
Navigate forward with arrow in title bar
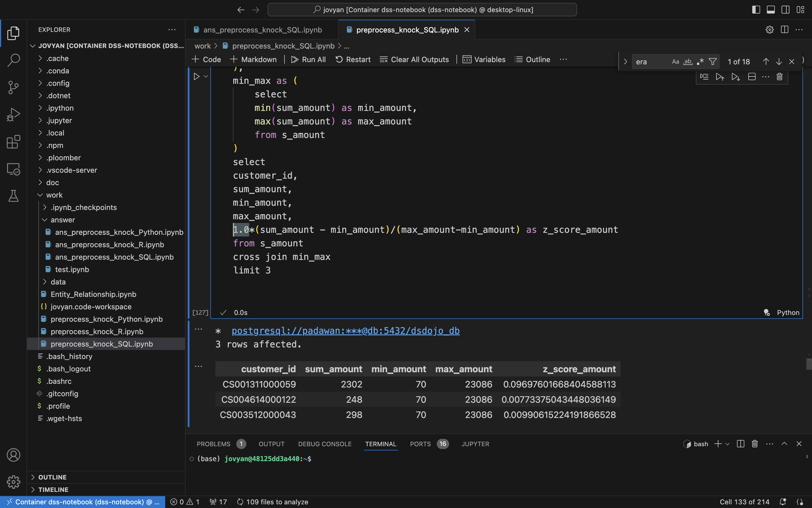pos(256,10)
